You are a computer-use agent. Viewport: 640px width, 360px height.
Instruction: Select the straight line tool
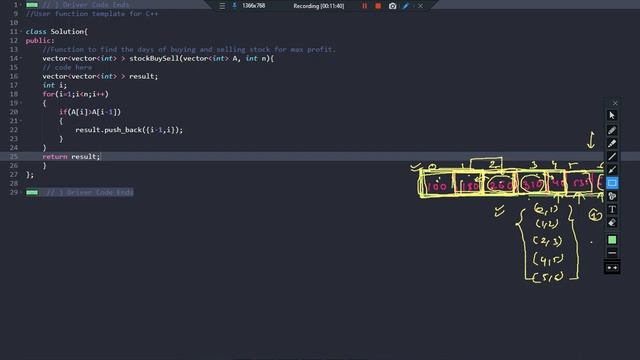[x=611, y=157]
